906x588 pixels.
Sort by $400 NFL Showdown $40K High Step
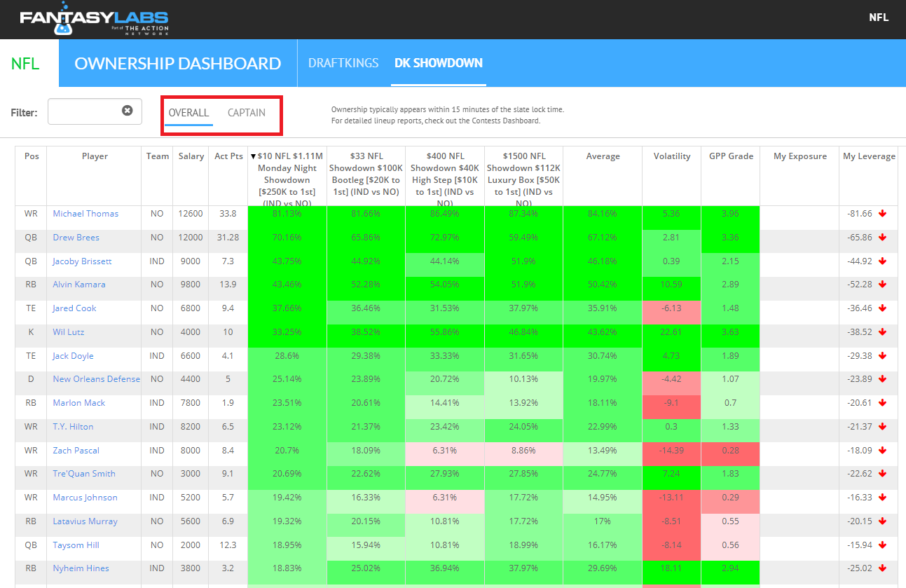pos(444,175)
